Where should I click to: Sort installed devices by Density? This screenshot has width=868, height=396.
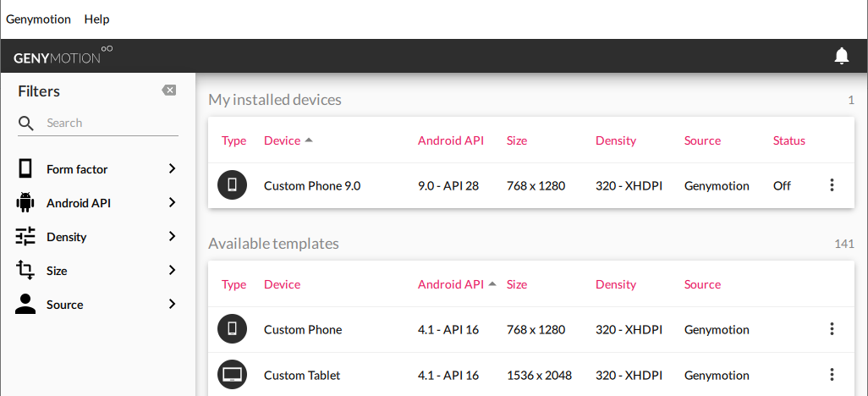pyautogui.click(x=616, y=140)
